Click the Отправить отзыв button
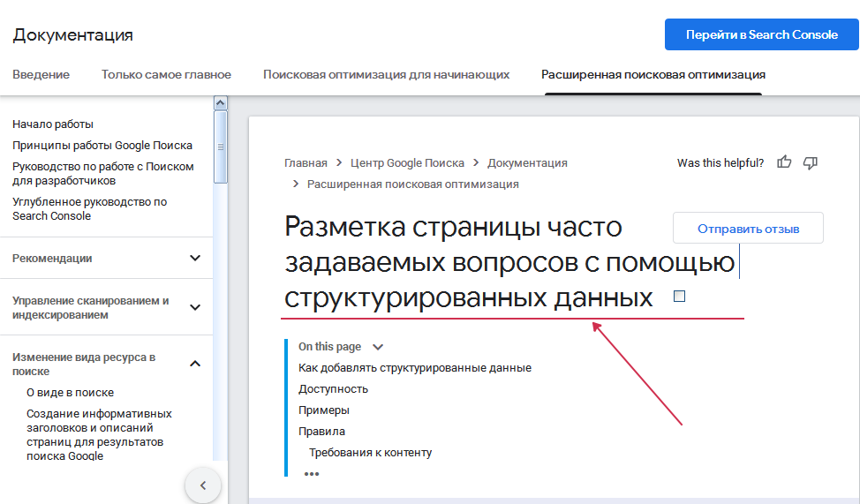Viewport: 860px width, 504px height. [x=748, y=228]
